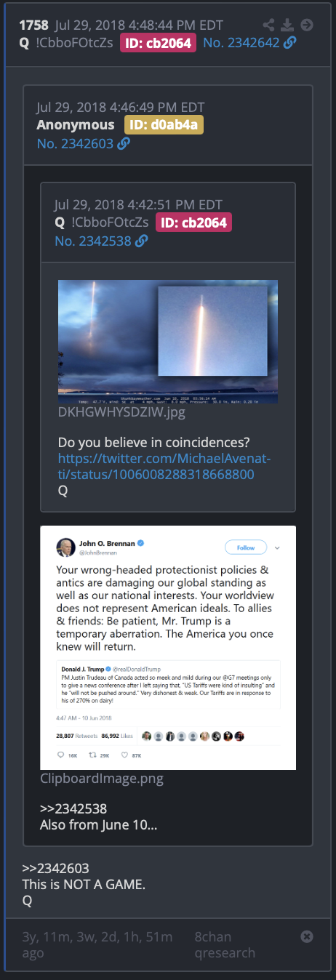Open the rocket streak sky image
336x980 pixels.
tap(168, 342)
